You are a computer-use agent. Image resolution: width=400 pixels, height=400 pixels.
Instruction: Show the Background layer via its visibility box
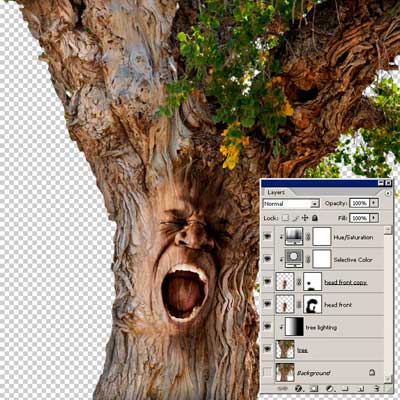pos(268,372)
